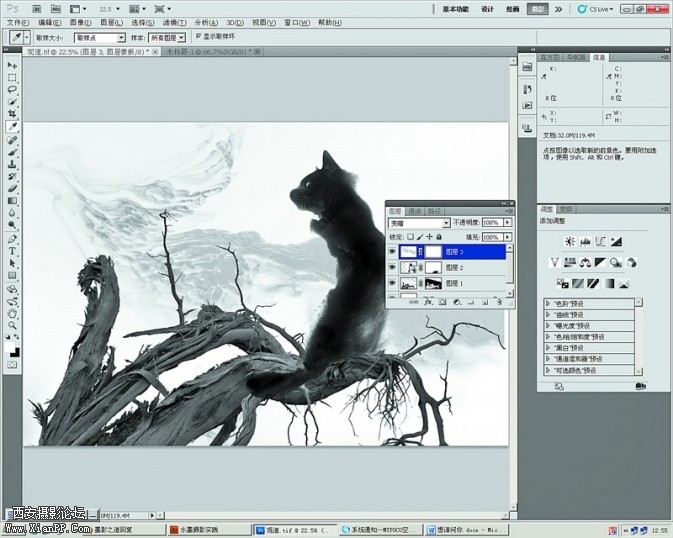Switch to the 路径 paths tab
This screenshot has height=538, width=673.
click(434, 211)
